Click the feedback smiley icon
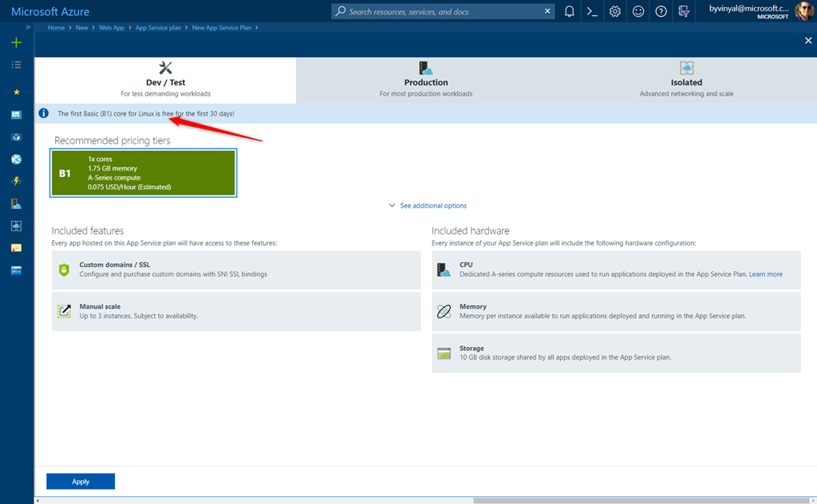This screenshot has height=504, width=817. (x=638, y=12)
